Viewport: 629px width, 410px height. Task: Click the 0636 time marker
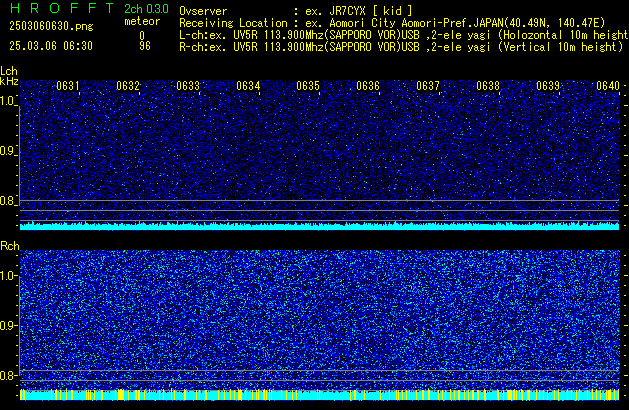click(x=368, y=86)
